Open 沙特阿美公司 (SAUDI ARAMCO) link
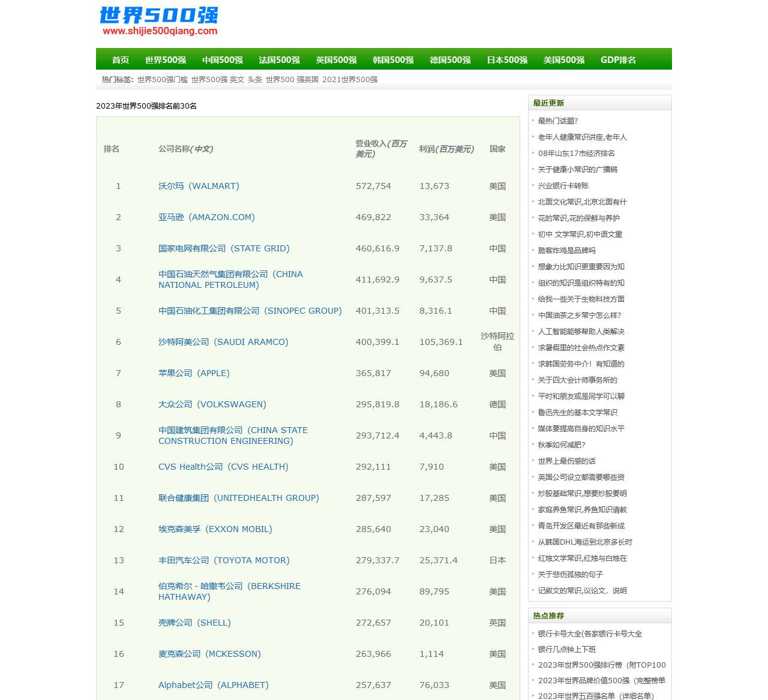 (223, 342)
